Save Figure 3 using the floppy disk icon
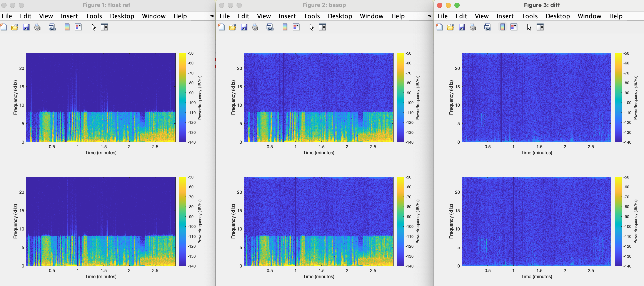Viewport: 644px width, 286px height. click(x=462, y=27)
